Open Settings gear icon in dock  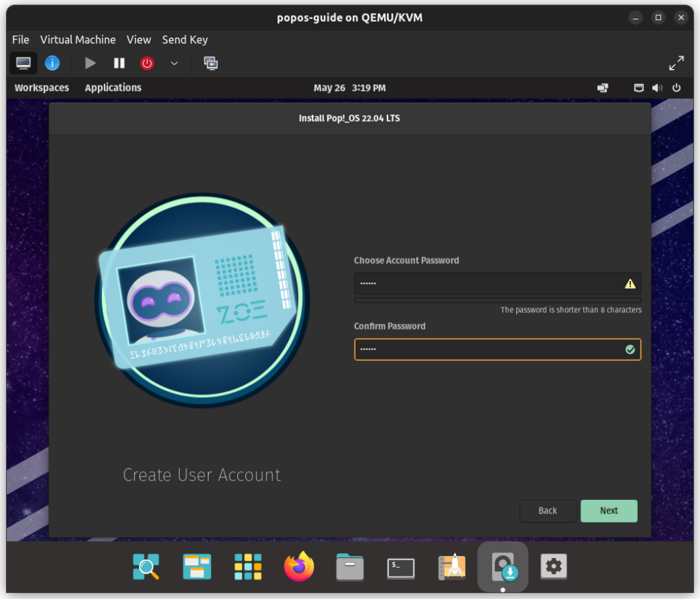pos(554,566)
